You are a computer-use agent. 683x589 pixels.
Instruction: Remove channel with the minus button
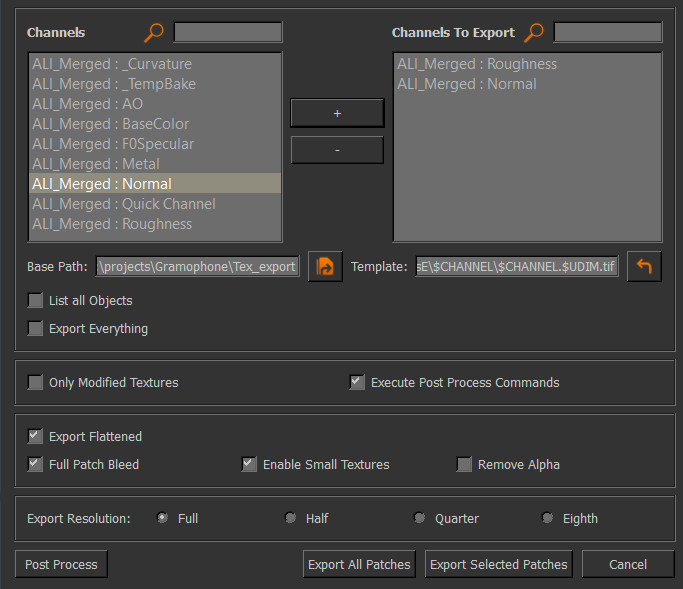click(337, 150)
